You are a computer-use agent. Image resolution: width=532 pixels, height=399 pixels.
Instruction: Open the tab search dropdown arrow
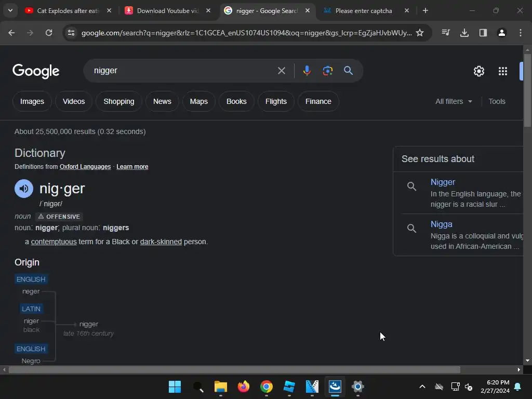[x=10, y=10]
